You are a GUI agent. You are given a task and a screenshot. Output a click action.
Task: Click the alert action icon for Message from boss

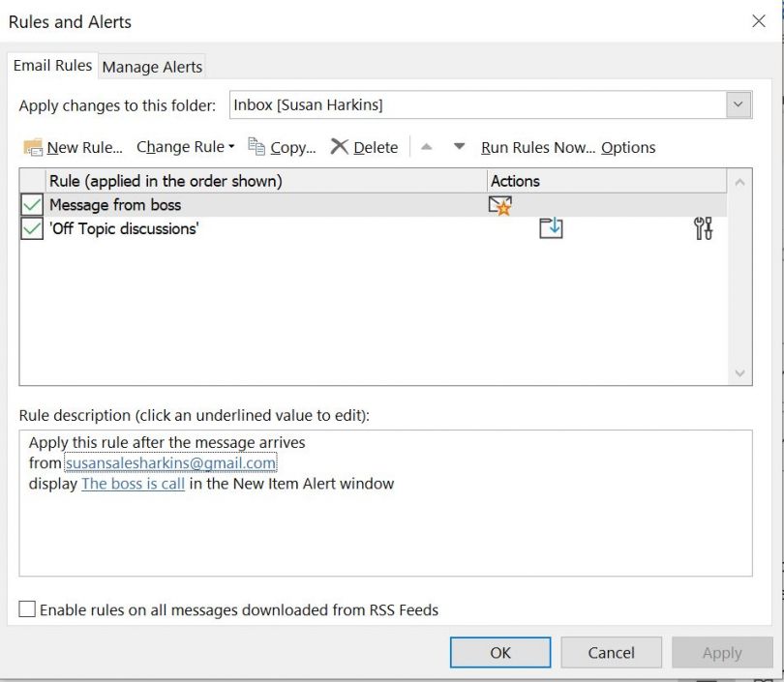(499, 204)
